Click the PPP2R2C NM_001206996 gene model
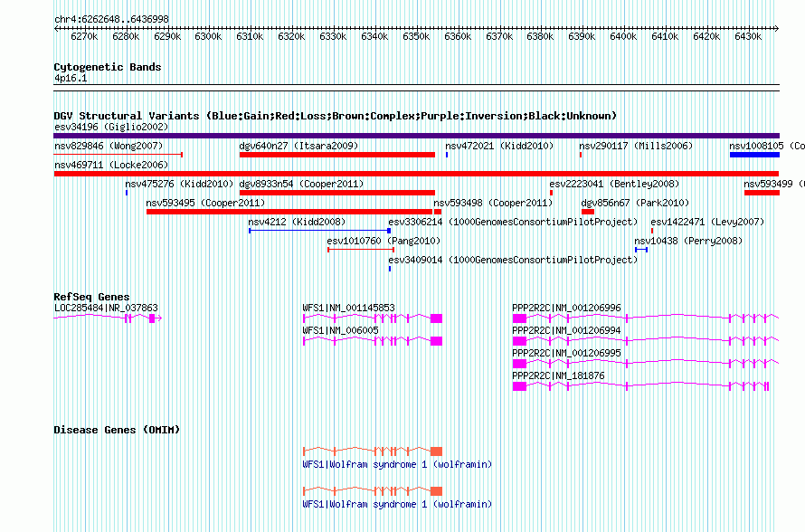 [646, 318]
